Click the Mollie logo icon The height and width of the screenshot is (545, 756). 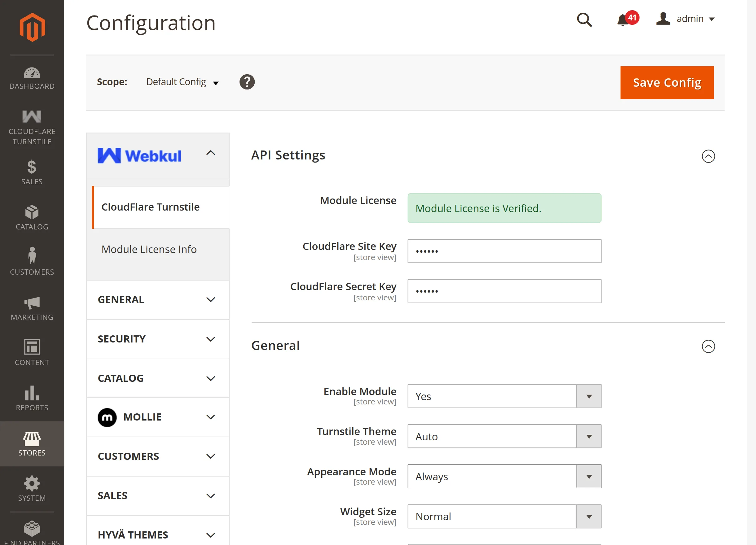click(107, 417)
